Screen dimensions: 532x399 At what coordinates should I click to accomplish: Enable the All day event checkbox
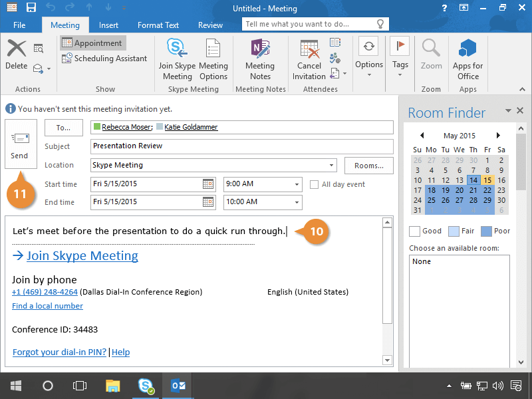(315, 184)
